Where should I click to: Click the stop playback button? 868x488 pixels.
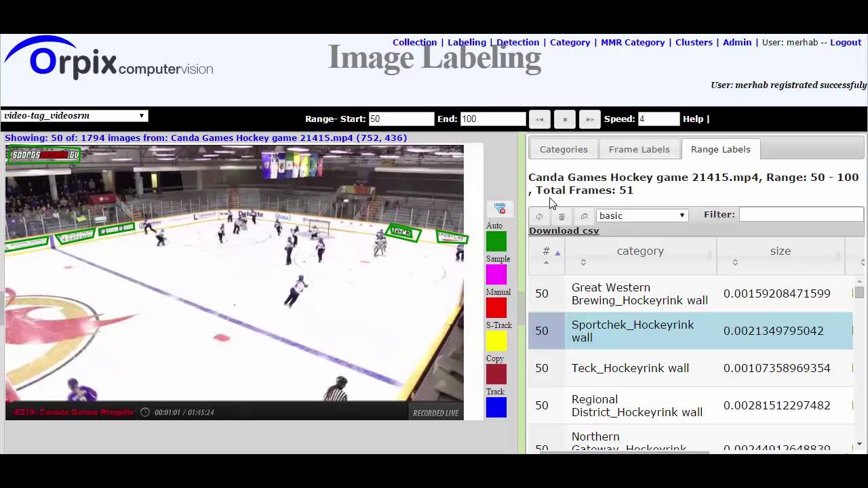coord(565,119)
